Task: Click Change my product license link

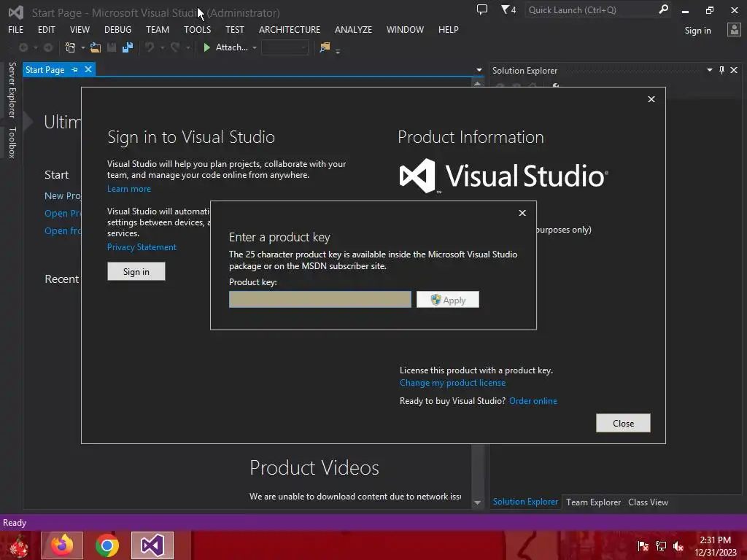Action: [x=452, y=382]
